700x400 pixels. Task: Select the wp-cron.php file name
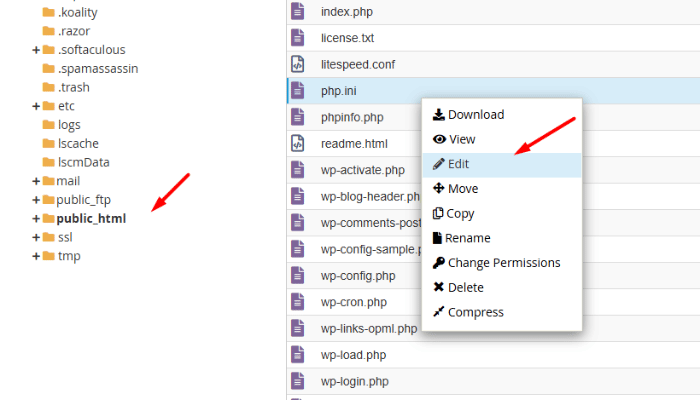coord(354,302)
